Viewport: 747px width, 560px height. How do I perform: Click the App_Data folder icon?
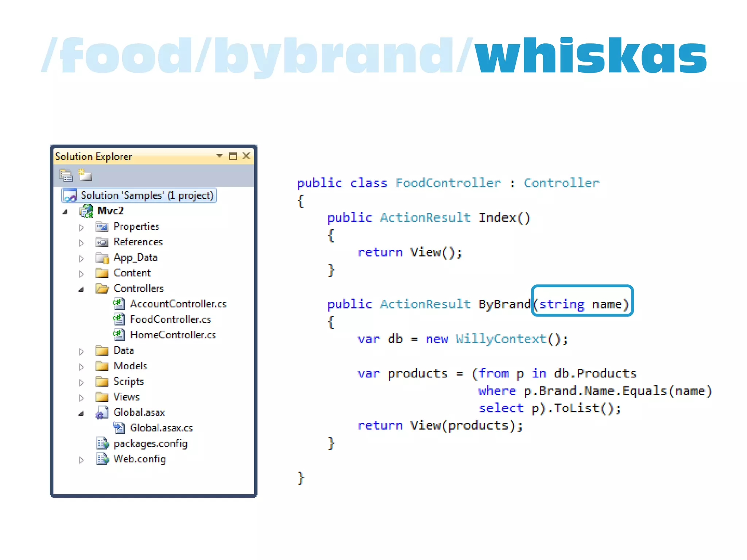pos(102,258)
